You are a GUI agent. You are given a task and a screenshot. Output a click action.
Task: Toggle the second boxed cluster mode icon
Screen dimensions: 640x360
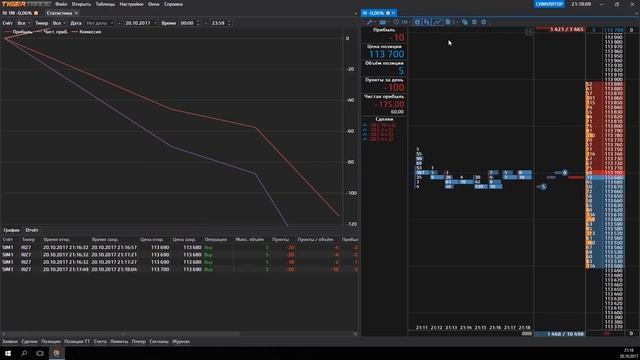(x=427, y=22)
